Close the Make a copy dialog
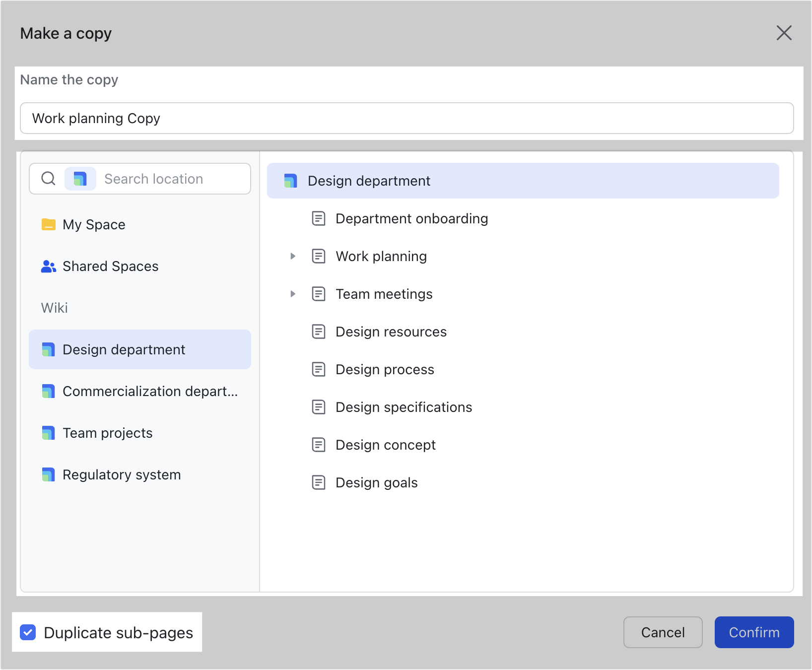812x670 pixels. [x=784, y=33]
